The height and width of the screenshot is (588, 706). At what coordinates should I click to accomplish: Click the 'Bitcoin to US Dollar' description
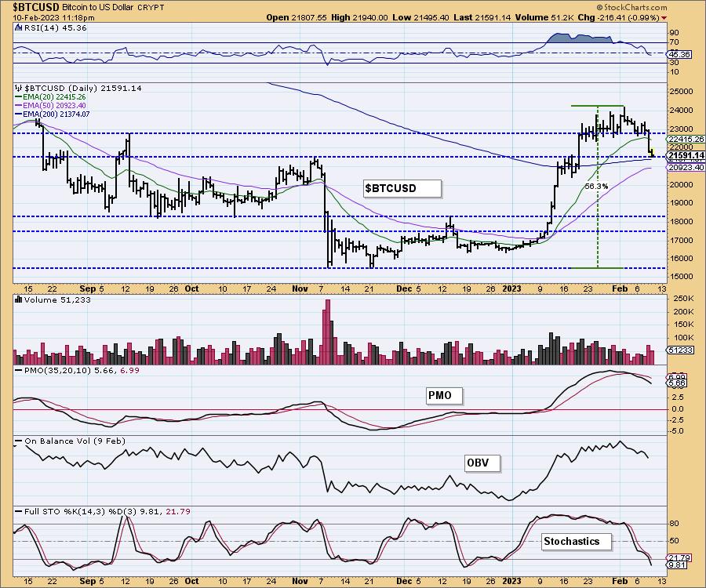point(96,8)
